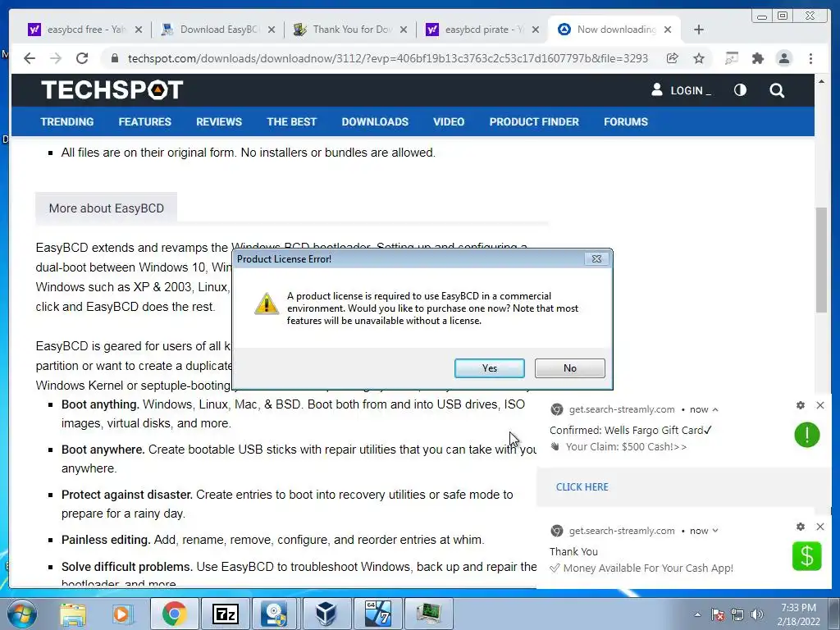Open notification settings gear for Wells Fargo notification
The height and width of the screenshot is (630, 840).
click(801, 405)
